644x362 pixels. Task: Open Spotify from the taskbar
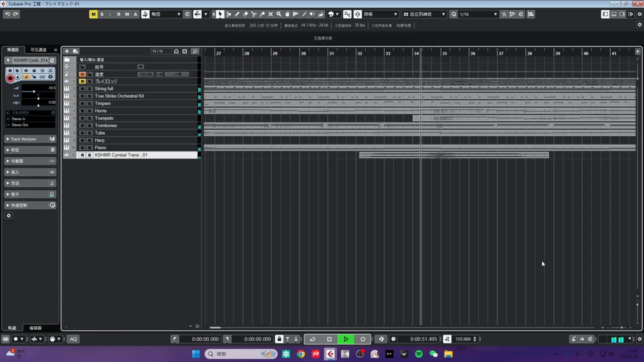(x=419, y=354)
